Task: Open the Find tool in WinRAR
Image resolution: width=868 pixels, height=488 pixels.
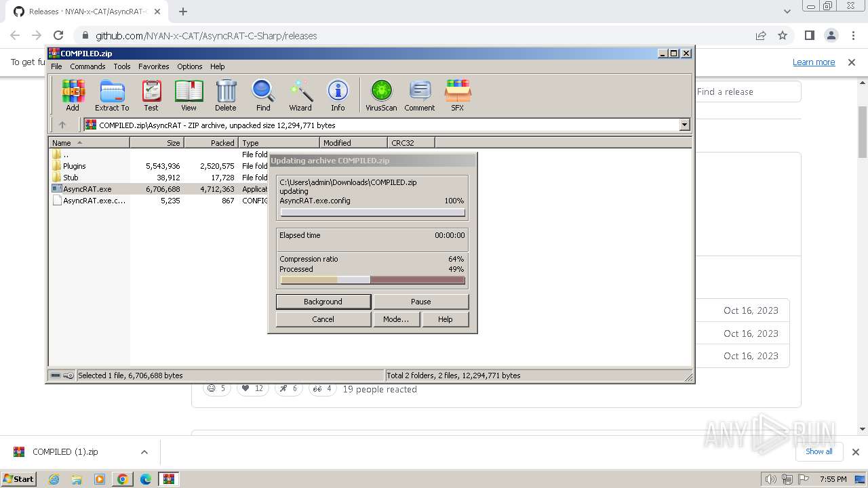Action: [x=263, y=95]
